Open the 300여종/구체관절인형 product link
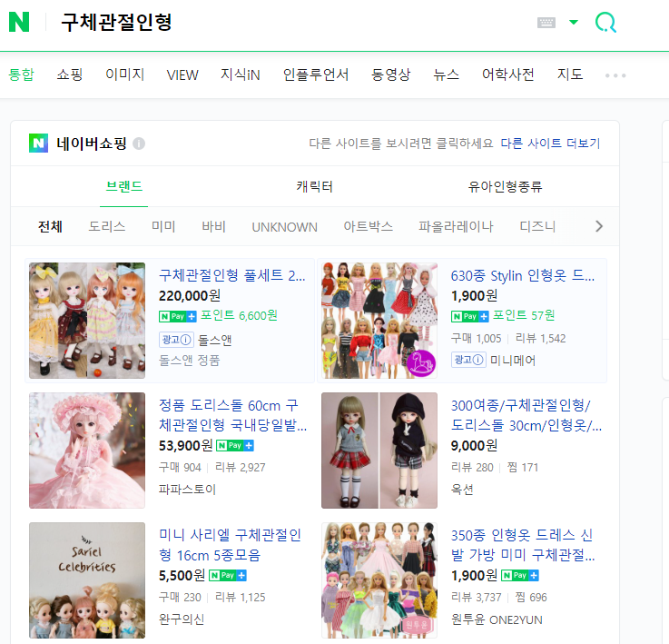 (x=526, y=415)
